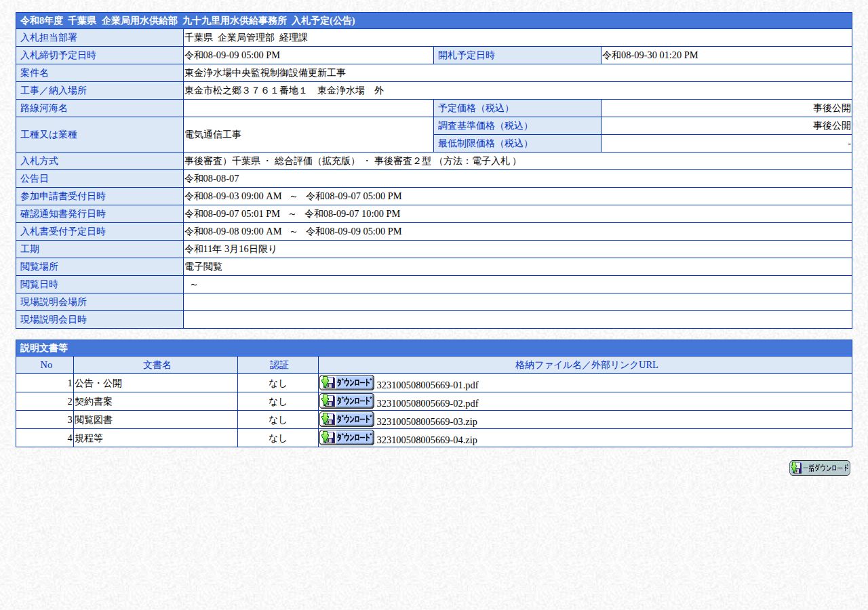Click the 入札方式 label
This screenshot has width=868, height=610.
coord(100,161)
